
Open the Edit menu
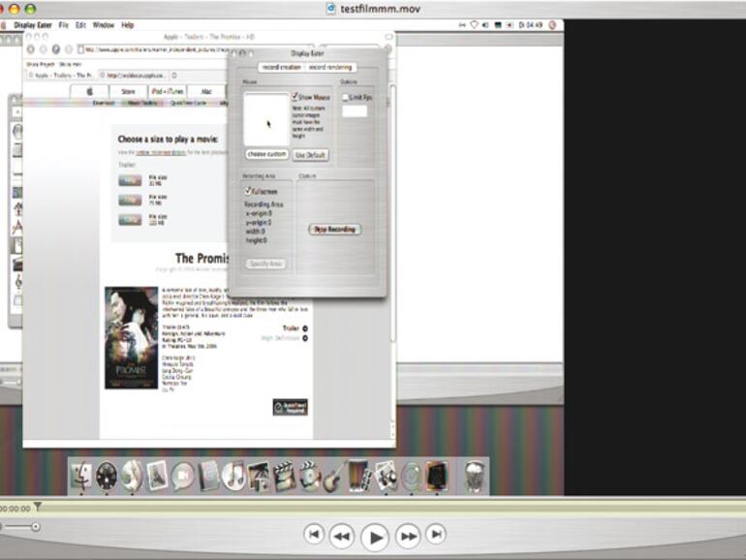tap(80, 25)
